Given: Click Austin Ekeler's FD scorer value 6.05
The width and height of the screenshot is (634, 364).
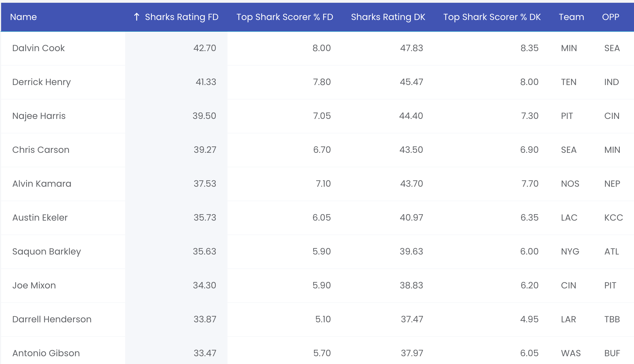Looking at the screenshot, I should click(x=322, y=218).
